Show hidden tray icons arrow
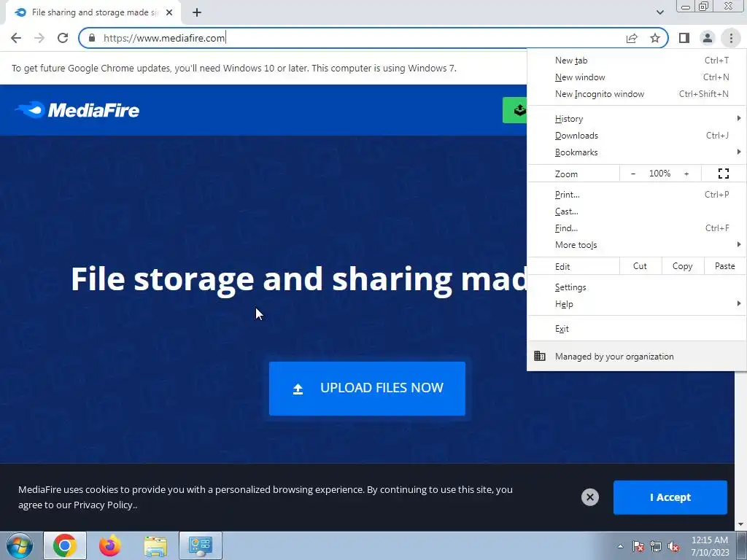747x560 pixels. coord(620,545)
